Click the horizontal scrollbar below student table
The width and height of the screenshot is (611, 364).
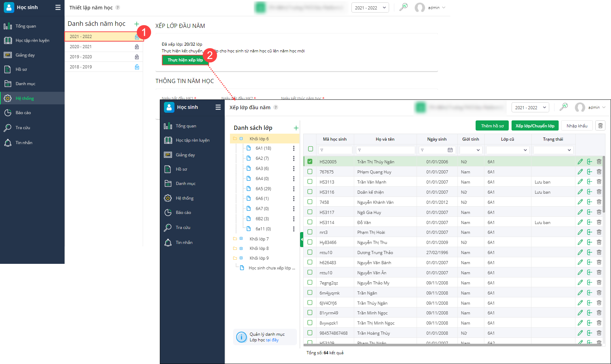453,345
